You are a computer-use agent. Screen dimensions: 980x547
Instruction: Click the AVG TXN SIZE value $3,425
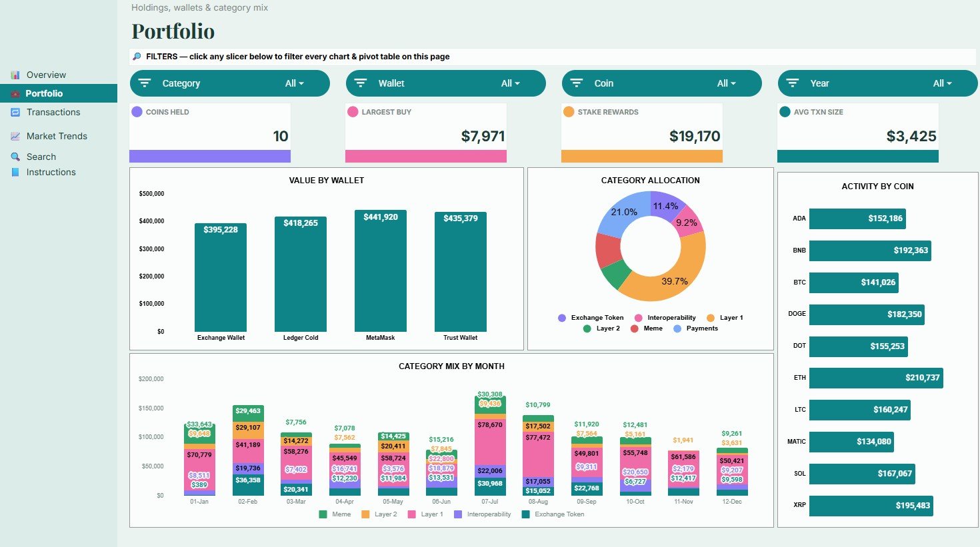tap(911, 137)
